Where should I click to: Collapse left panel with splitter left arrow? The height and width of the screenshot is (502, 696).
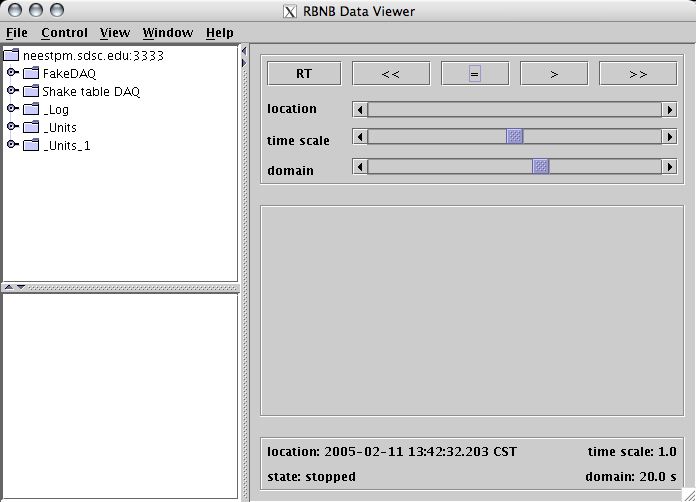(x=244, y=51)
